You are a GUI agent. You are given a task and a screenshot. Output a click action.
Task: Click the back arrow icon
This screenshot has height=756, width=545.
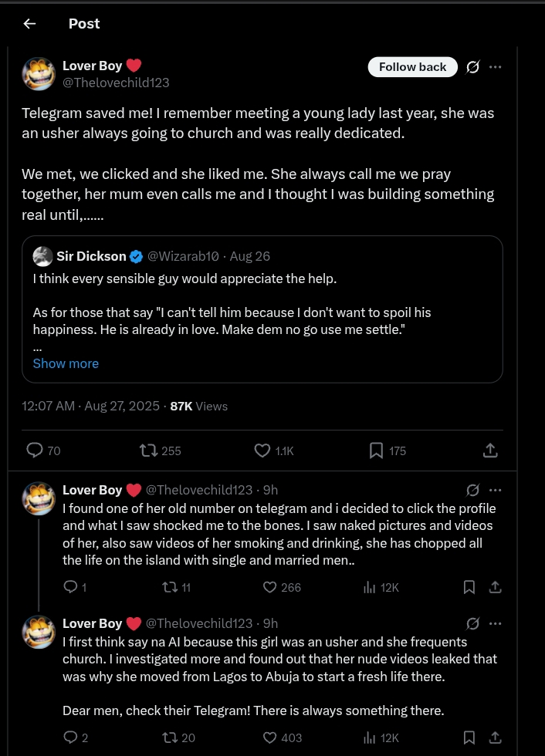click(x=29, y=23)
